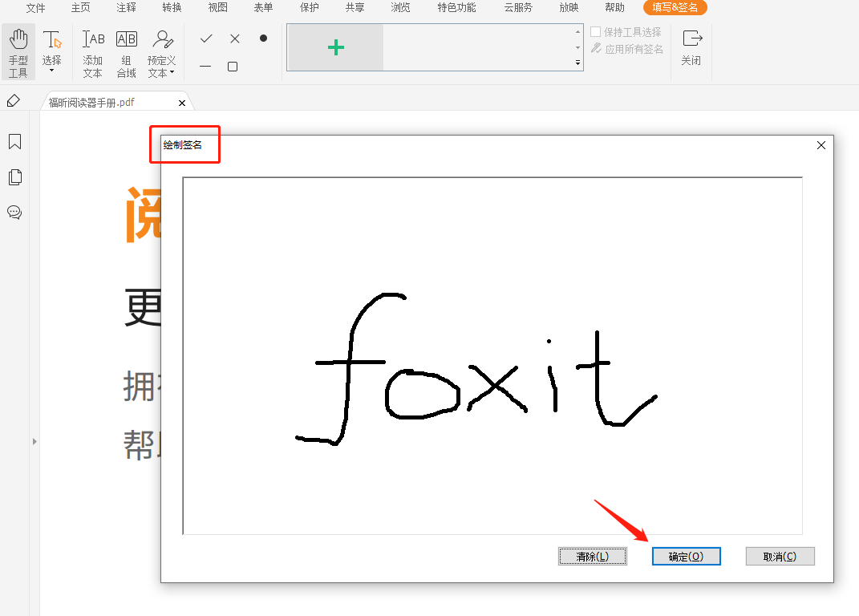Select the dash line fill tool
The width and height of the screenshot is (859, 616).
coord(206,67)
